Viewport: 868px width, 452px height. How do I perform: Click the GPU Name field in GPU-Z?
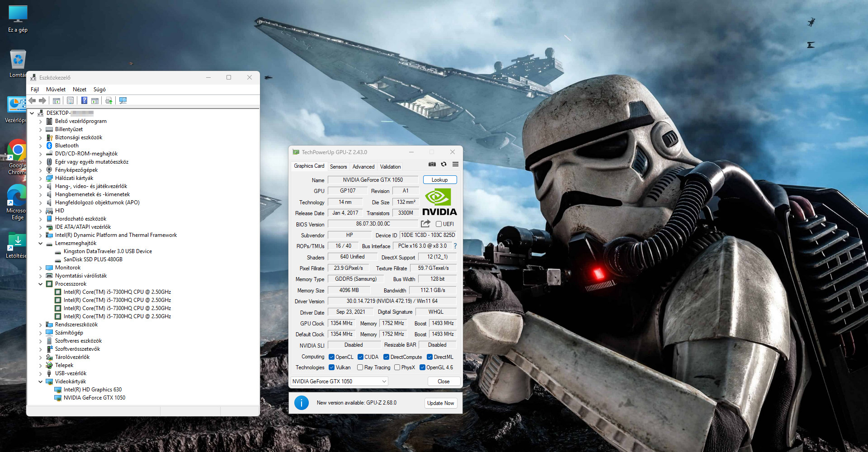(x=373, y=180)
